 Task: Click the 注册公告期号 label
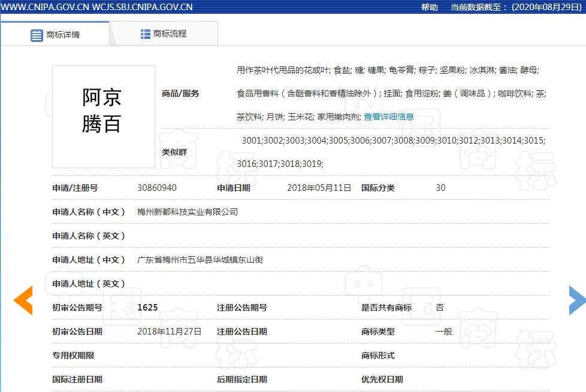coord(242,308)
